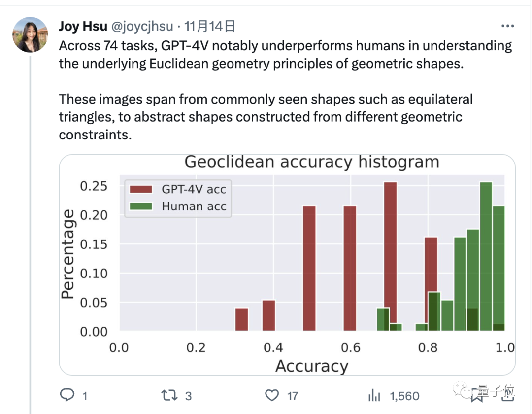This screenshot has width=532, height=414.
Task: Click the share icon on the tweet
Action: point(507,395)
